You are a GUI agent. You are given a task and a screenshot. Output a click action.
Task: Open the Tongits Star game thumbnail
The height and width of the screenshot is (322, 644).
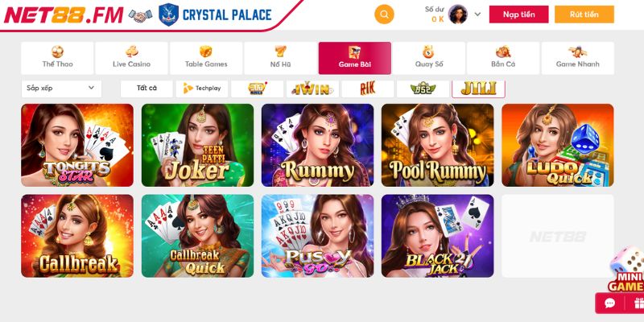77,145
